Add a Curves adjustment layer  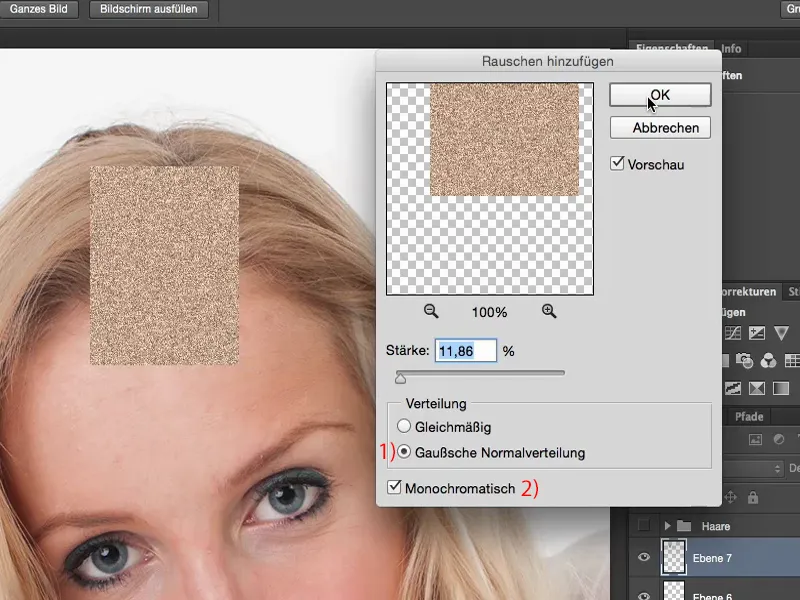(733, 334)
